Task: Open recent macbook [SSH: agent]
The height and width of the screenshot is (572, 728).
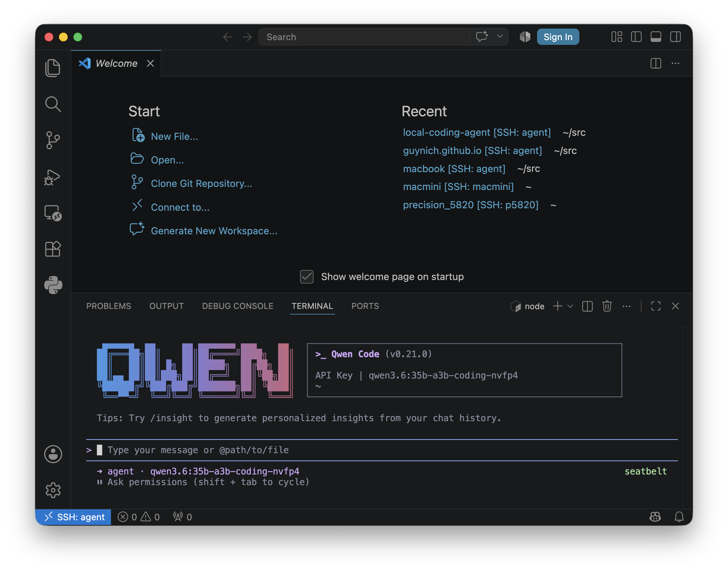Action: pyautogui.click(x=454, y=168)
